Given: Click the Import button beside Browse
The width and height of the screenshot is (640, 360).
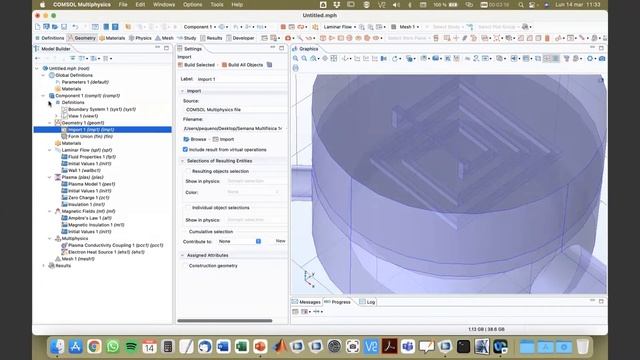Looking at the screenshot, I should click(224, 139).
